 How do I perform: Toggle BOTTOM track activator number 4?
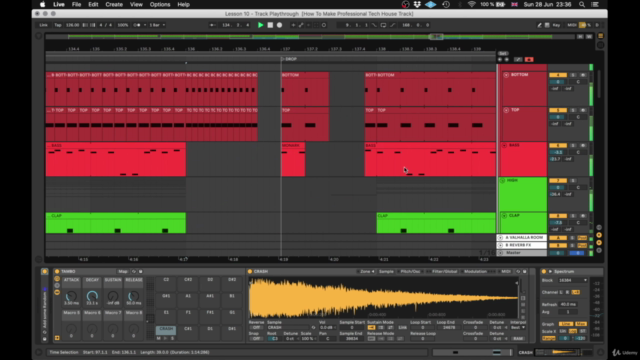(x=558, y=75)
